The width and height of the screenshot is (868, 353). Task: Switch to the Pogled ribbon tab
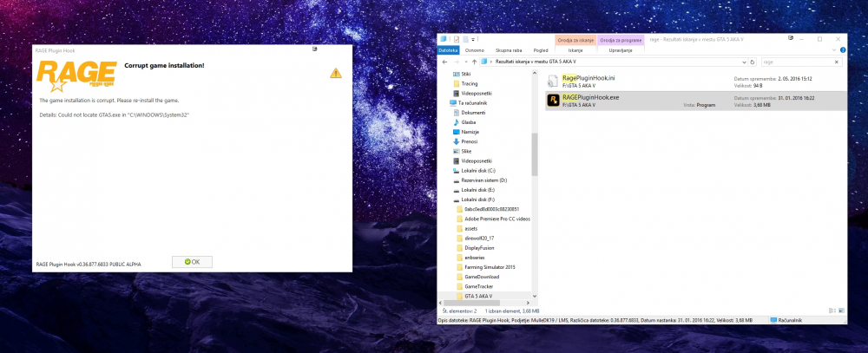pos(540,49)
